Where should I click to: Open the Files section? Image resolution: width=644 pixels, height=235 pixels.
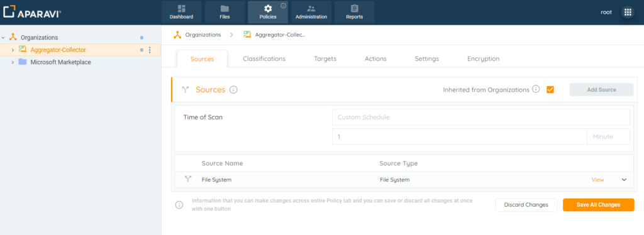225,13
